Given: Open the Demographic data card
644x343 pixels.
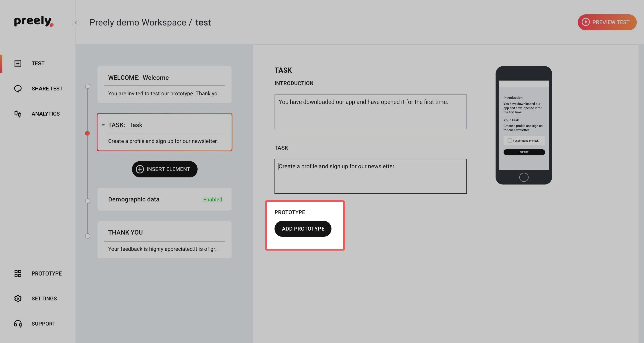Looking at the screenshot, I should pos(165,199).
